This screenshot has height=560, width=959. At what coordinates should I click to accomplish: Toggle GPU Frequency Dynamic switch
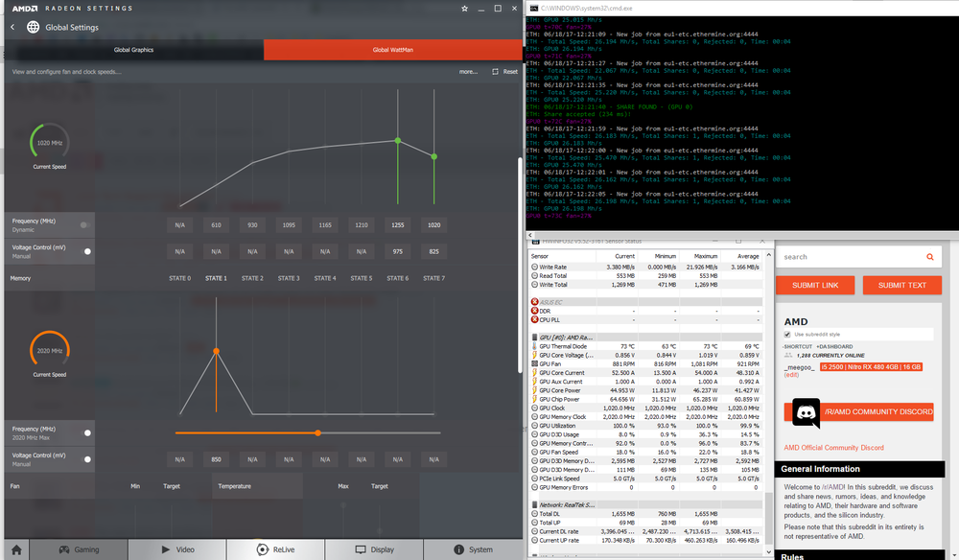tap(85, 224)
